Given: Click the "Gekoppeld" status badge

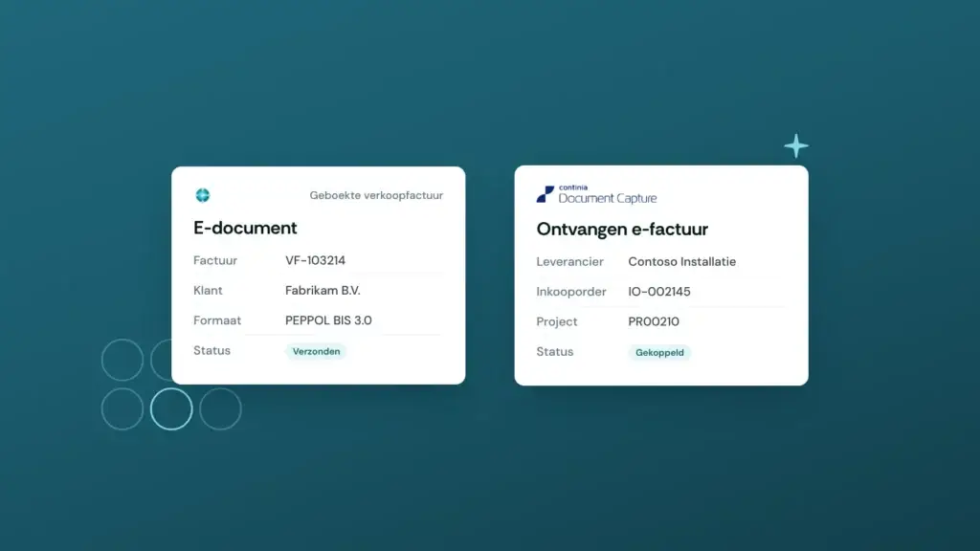Looking at the screenshot, I should 659,352.
